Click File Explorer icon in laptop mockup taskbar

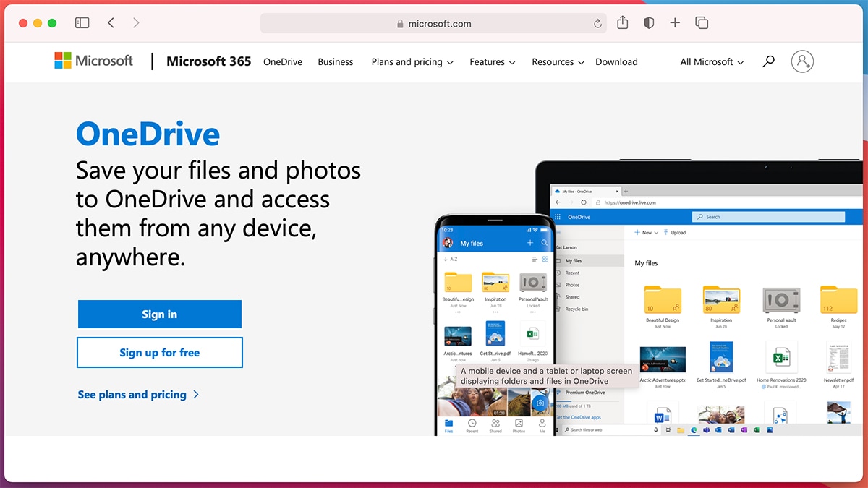[681, 429]
